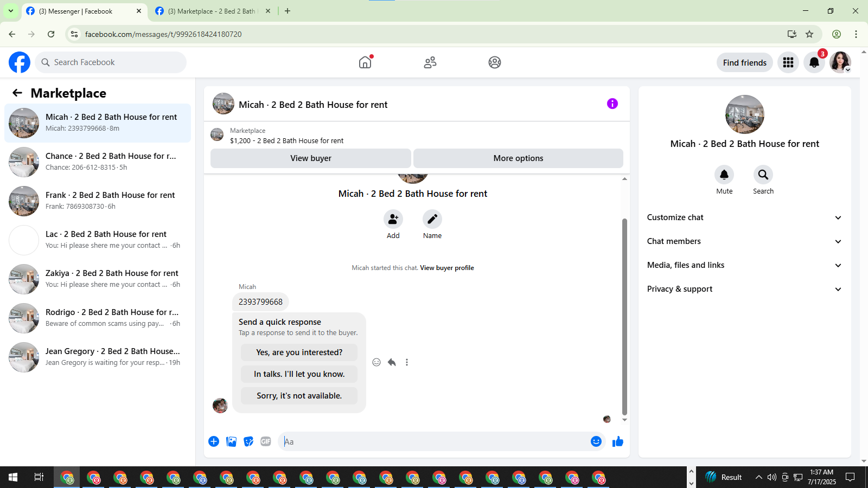Open Zakiya conversation in chat list
Screen dimensions: 868x488
pyautogui.click(x=98, y=279)
